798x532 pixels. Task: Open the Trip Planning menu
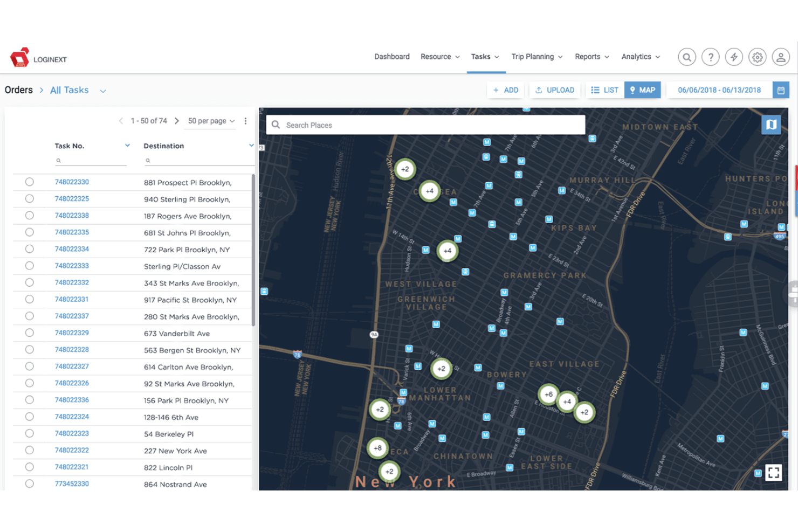(x=537, y=57)
